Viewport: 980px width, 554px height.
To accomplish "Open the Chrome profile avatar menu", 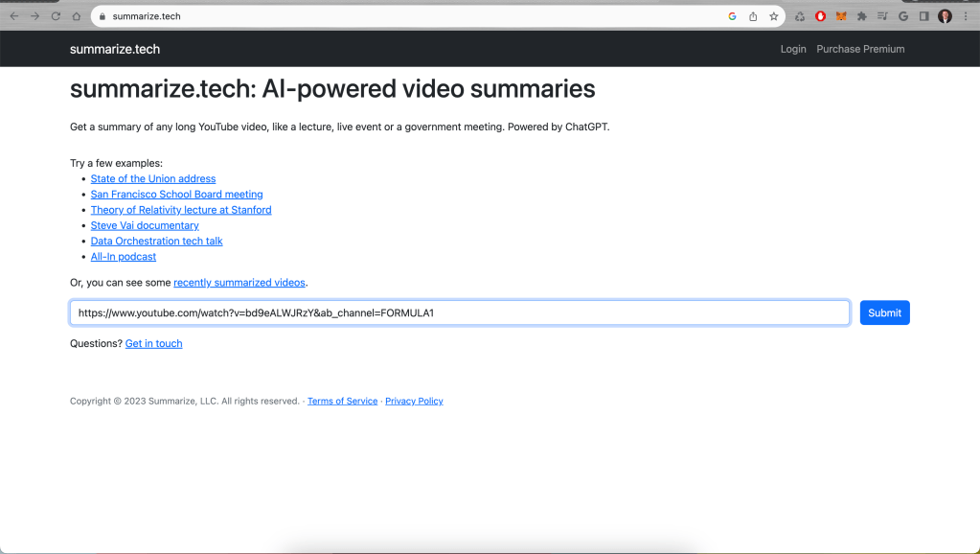I will click(945, 16).
